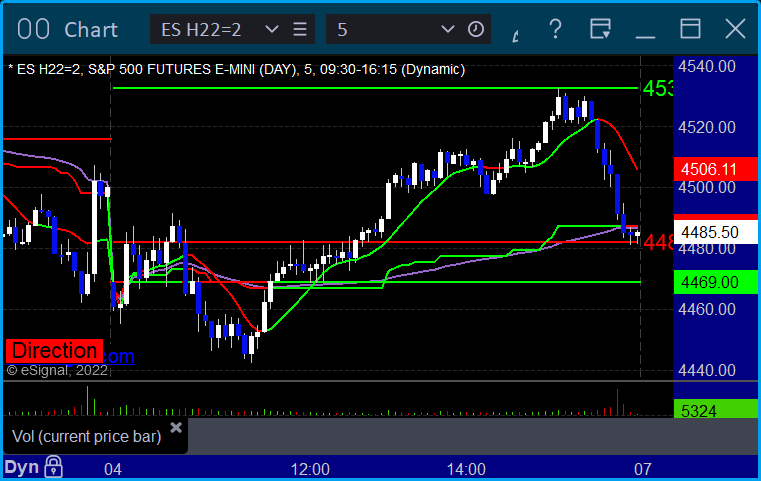
Task: Click the 14:00 time axis label
Action: 466,469
